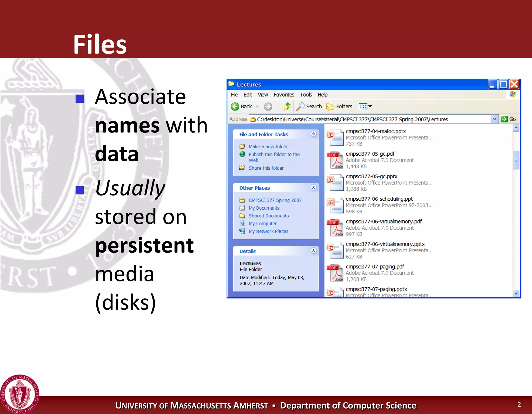
Task: Select the cmpsci377-05-gc.pdf file icon
Action: click(335, 160)
